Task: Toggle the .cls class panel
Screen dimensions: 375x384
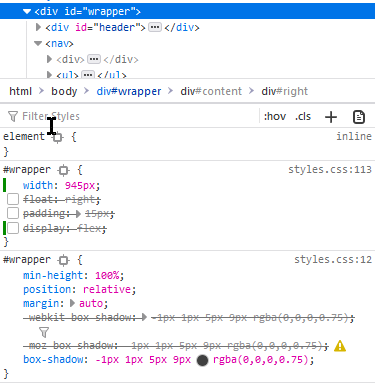Action: tap(303, 116)
